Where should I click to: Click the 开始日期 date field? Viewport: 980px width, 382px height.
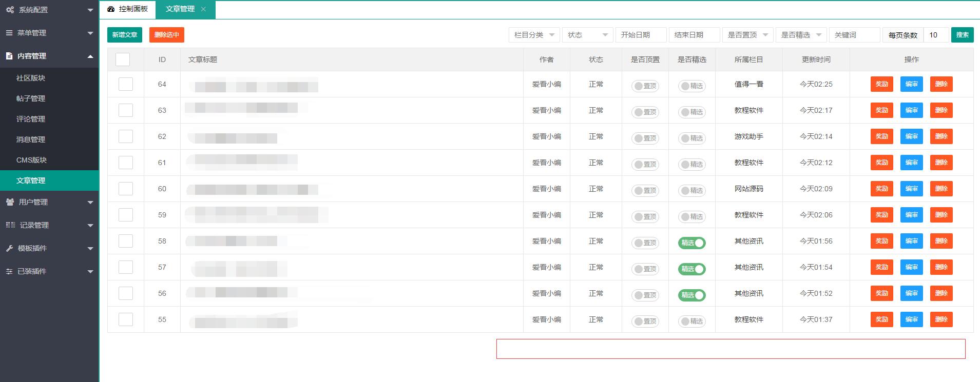tap(641, 35)
